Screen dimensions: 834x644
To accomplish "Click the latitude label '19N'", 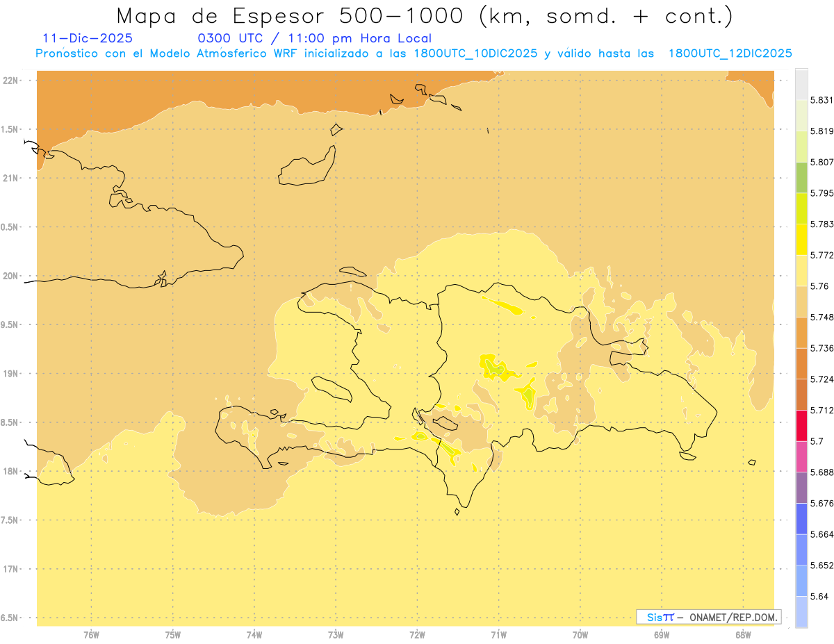I will pyautogui.click(x=10, y=373).
